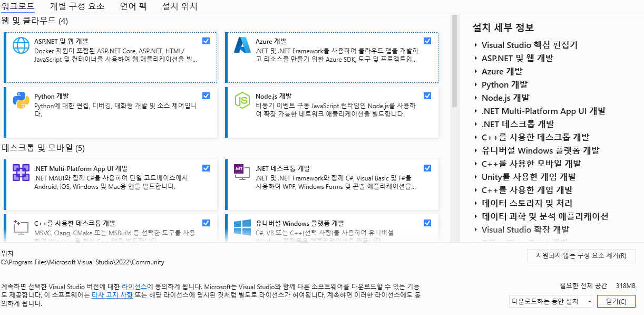Expand 유니버설 Windows 플랫폼 개발 details
The width and height of the screenshot is (644, 315).
[475, 150]
